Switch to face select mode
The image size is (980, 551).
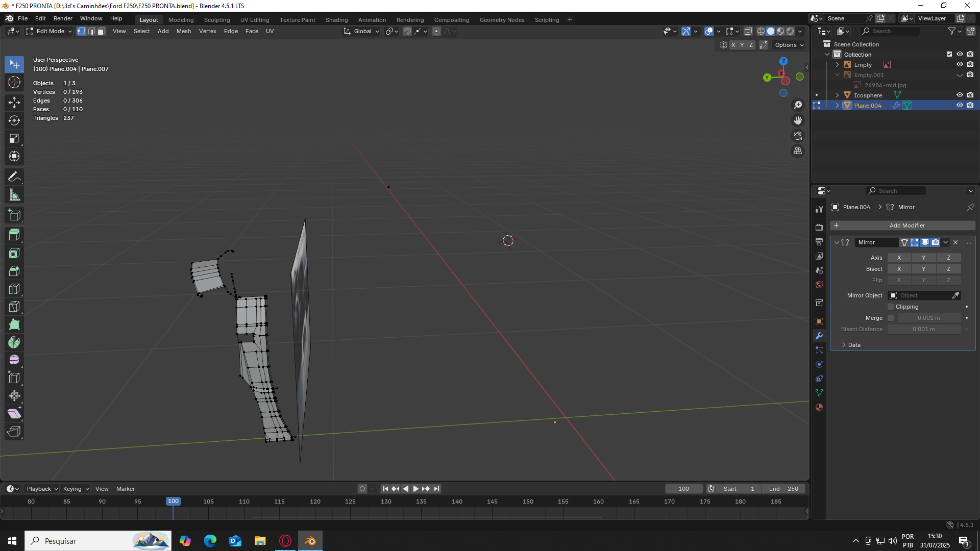point(102,31)
